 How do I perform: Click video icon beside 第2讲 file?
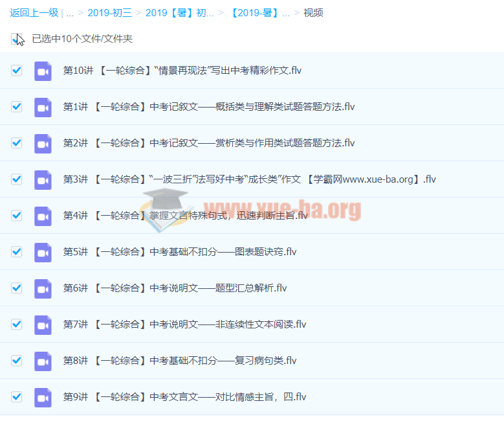point(43,143)
